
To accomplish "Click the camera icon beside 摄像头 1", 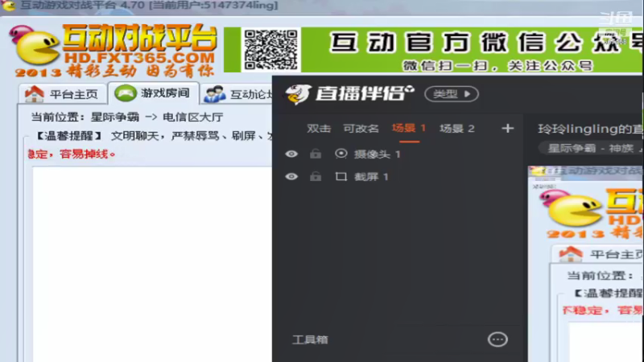I will click(341, 154).
